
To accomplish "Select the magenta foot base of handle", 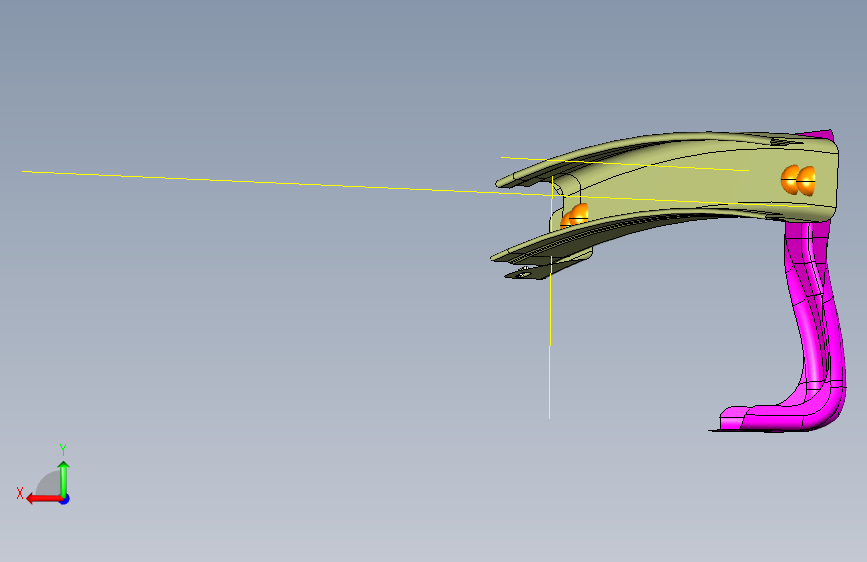I will click(x=774, y=418).
